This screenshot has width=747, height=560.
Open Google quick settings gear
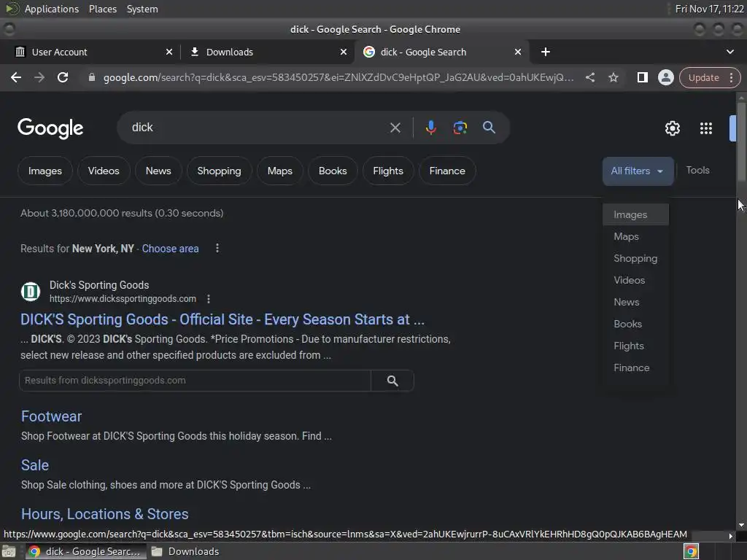pyautogui.click(x=672, y=128)
